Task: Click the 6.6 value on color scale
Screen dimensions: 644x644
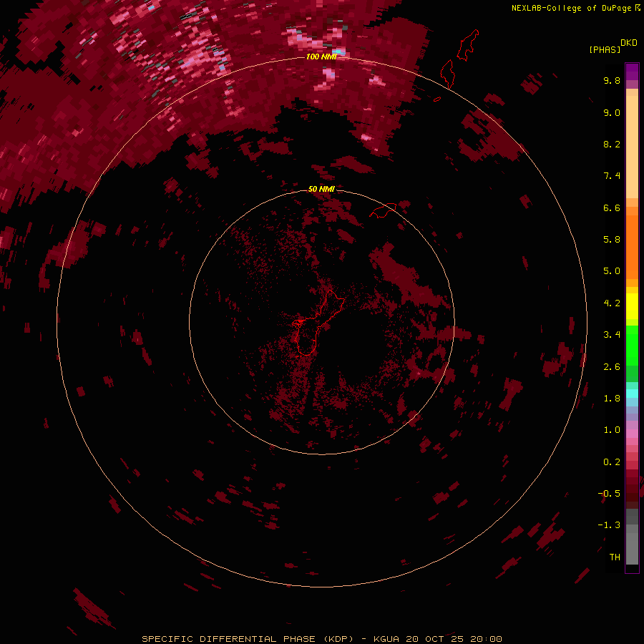Action: pyautogui.click(x=612, y=208)
